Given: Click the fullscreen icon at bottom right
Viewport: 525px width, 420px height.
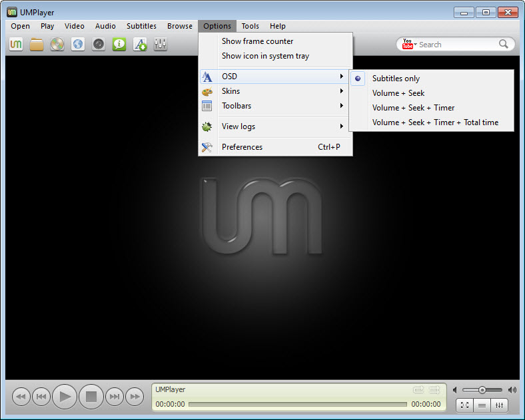Looking at the screenshot, I should pos(464,405).
